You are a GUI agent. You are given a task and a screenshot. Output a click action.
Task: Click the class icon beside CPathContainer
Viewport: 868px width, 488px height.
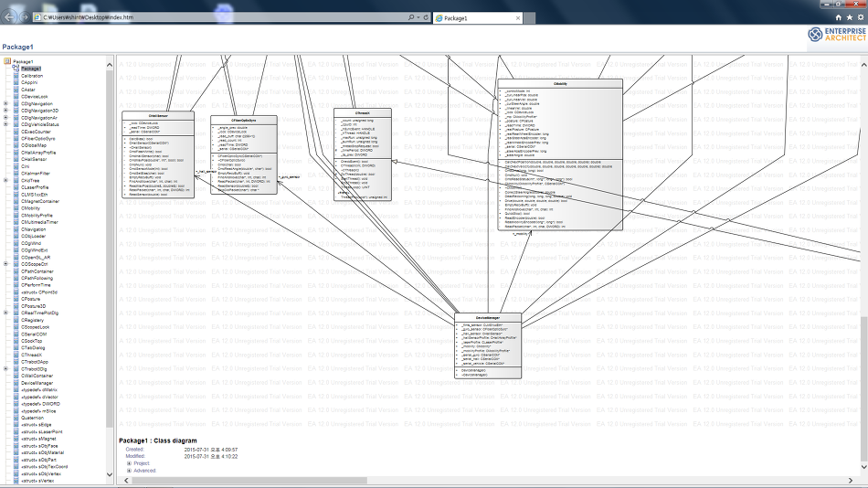pyautogui.click(x=16, y=271)
